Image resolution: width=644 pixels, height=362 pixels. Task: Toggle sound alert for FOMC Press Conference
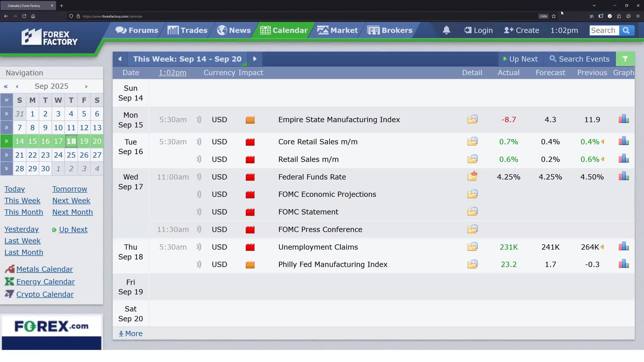(199, 229)
